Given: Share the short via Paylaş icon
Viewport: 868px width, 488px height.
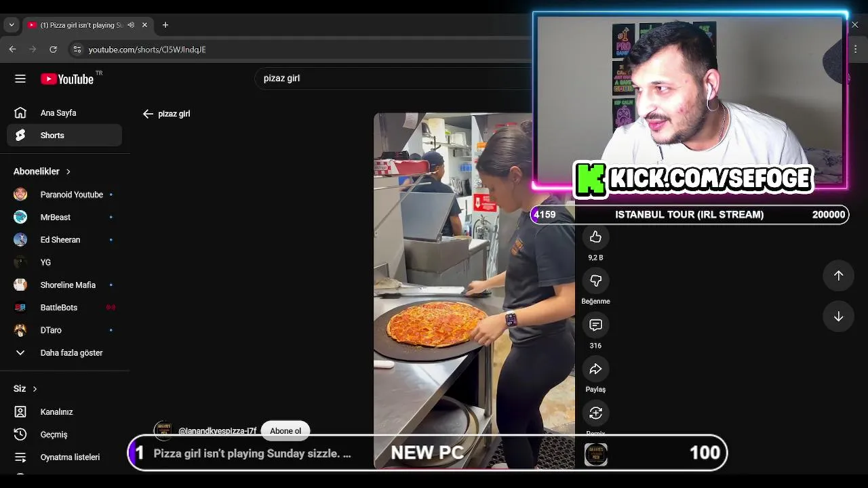Looking at the screenshot, I should point(595,369).
